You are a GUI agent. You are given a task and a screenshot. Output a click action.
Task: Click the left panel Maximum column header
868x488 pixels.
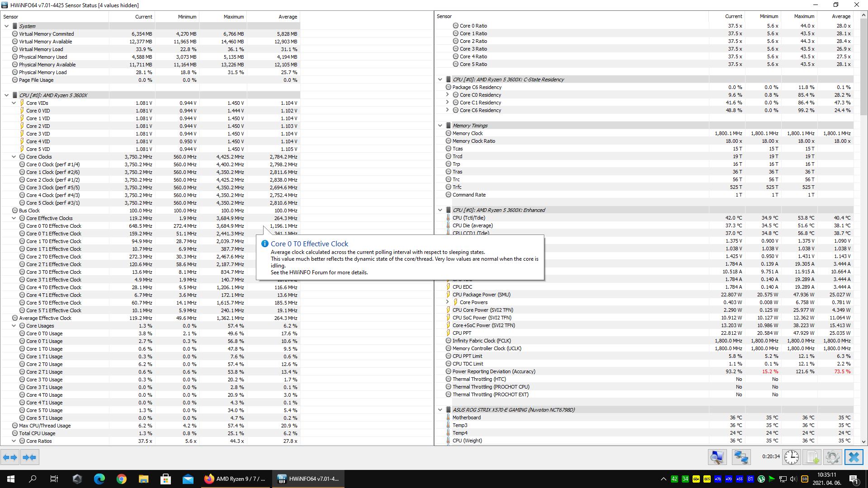pos(223,17)
